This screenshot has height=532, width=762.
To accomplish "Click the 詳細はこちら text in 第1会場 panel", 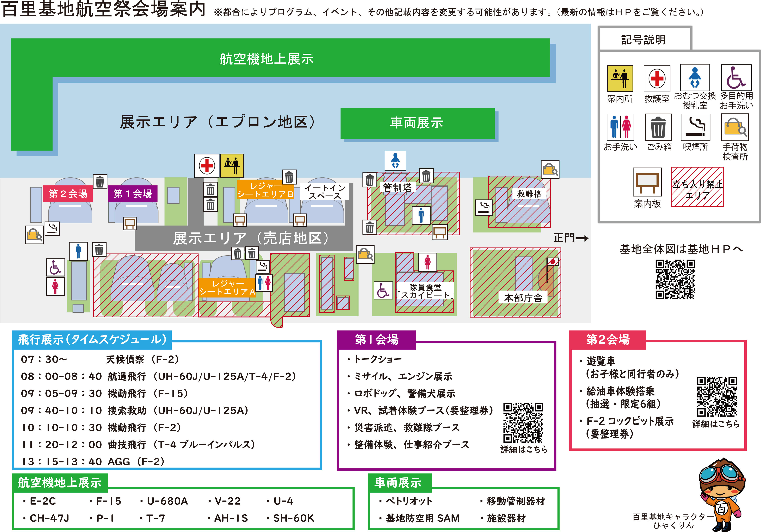I will (x=524, y=449).
